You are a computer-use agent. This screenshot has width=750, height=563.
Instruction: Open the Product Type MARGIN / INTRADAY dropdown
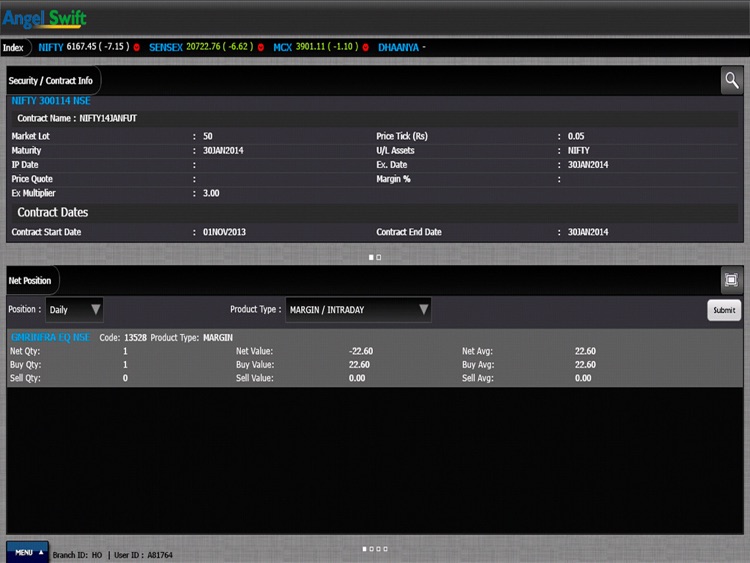click(358, 309)
